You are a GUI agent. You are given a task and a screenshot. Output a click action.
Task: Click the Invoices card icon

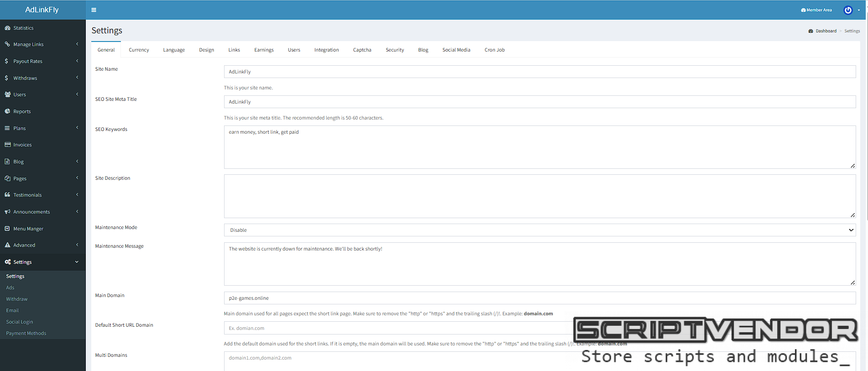(x=7, y=145)
